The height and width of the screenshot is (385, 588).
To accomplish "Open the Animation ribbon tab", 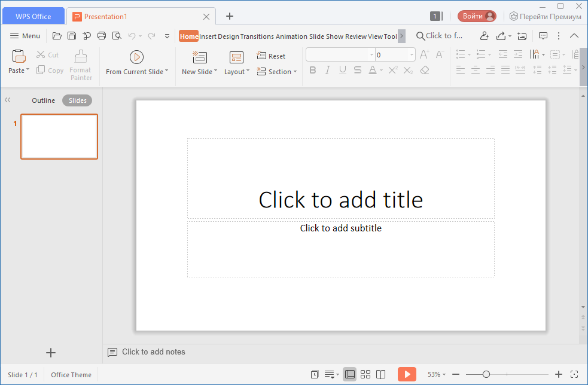I will pyautogui.click(x=291, y=36).
